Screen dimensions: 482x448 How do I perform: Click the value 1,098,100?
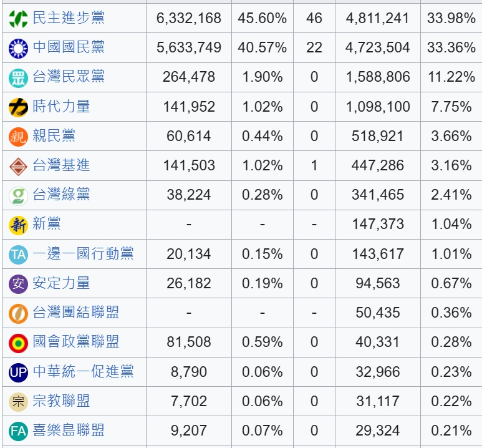pos(377,107)
